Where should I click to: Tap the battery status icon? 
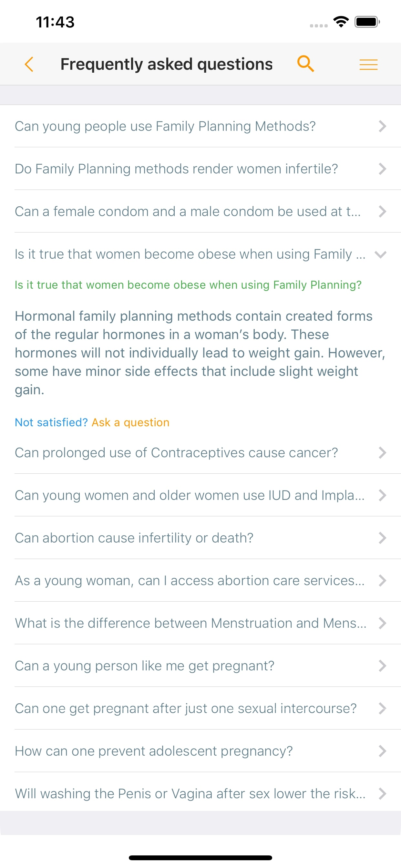(x=367, y=22)
